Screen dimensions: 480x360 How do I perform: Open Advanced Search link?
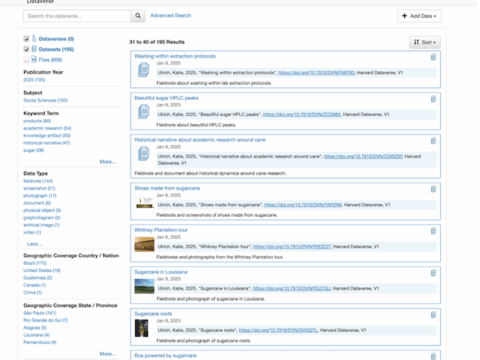(x=171, y=15)
